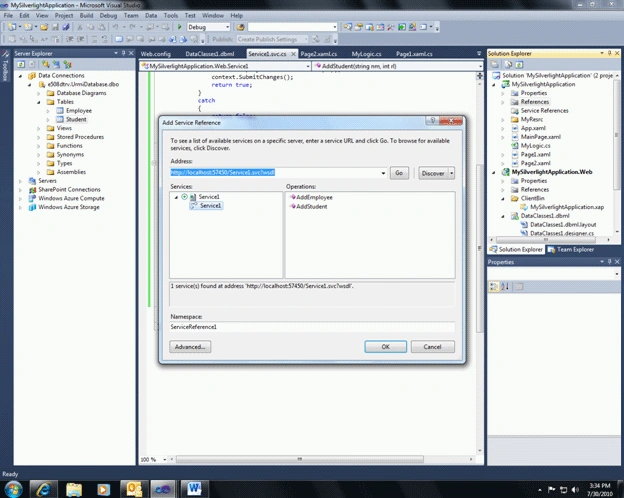
Task: Click Find in Files icon in toolbar
Action: coord(240,27)
